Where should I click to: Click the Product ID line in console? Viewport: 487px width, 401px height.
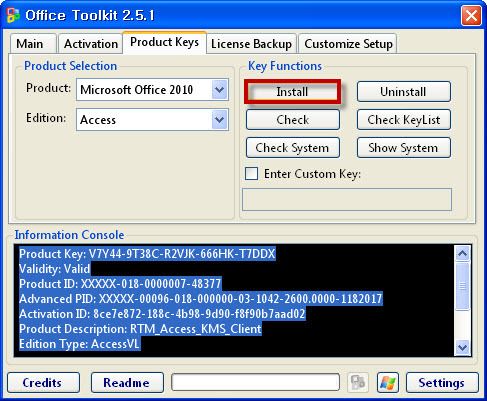[x=120, y=284]
